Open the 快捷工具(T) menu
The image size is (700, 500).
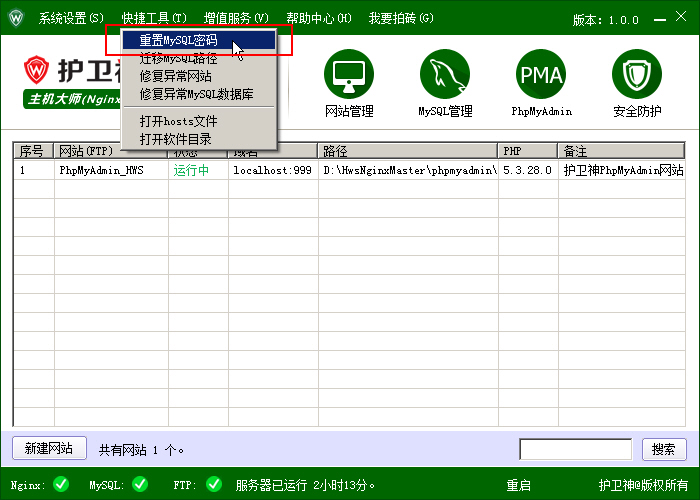154,18
